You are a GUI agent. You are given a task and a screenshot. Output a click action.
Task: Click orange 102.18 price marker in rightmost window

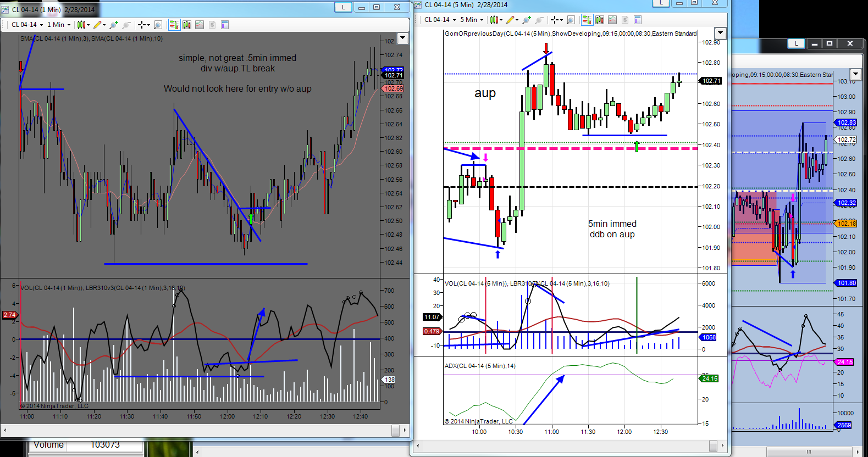pyautogui.click(x=847, y=224)
